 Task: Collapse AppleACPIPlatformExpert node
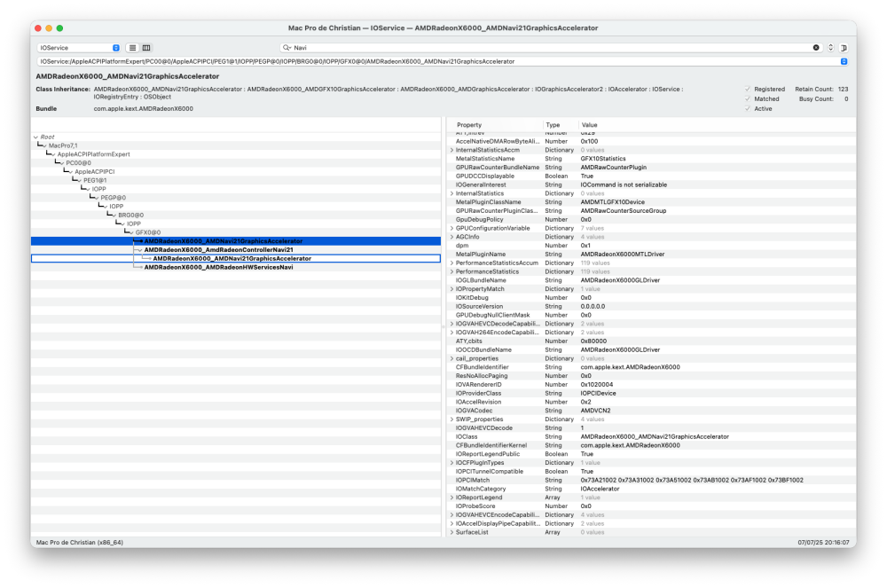53,154
